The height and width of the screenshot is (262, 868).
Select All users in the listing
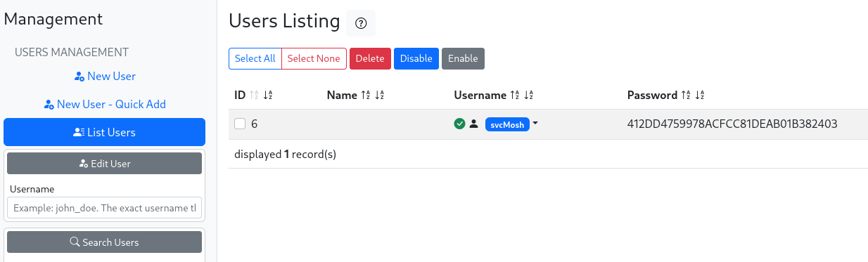pos(255,58)
